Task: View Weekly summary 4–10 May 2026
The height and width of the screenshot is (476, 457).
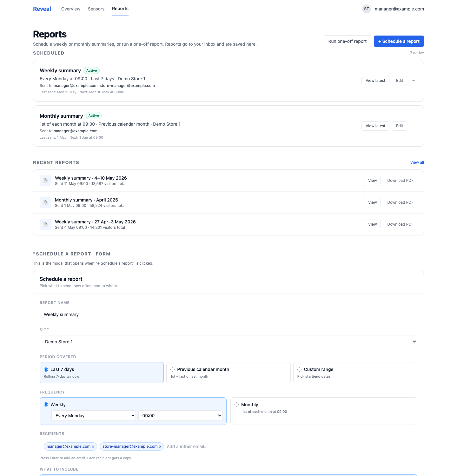Action: (372, 181)
